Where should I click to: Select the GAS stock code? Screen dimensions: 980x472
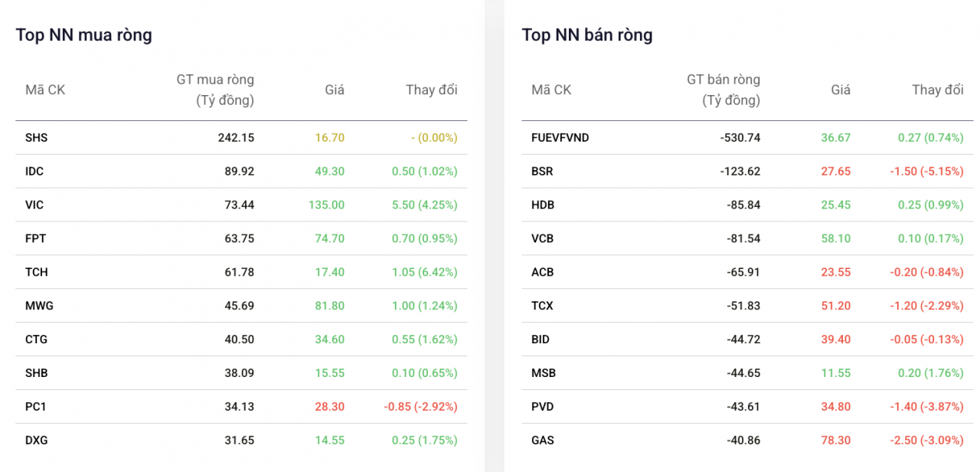(x=542, y=441)
